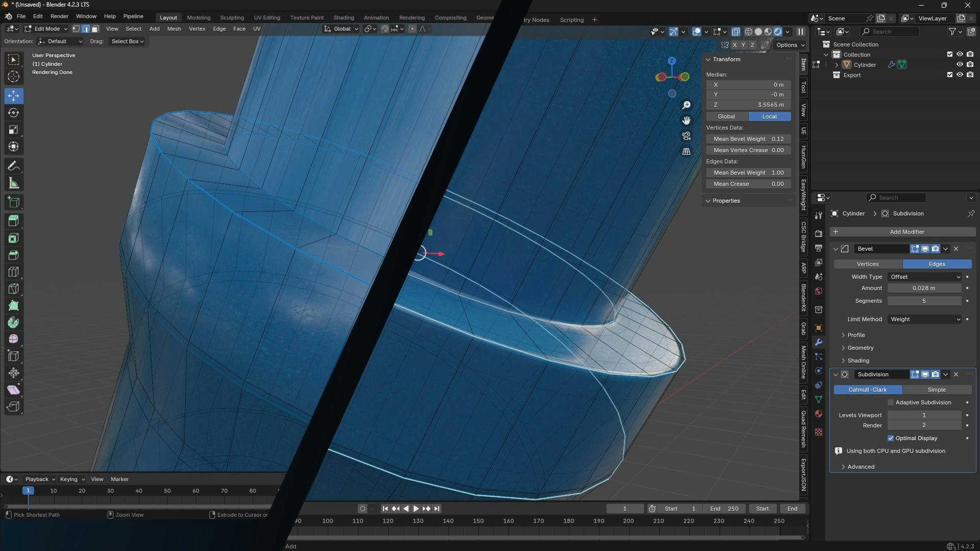980x551 pixels.
Task: Open the Render menu
Action: point(59,16)
